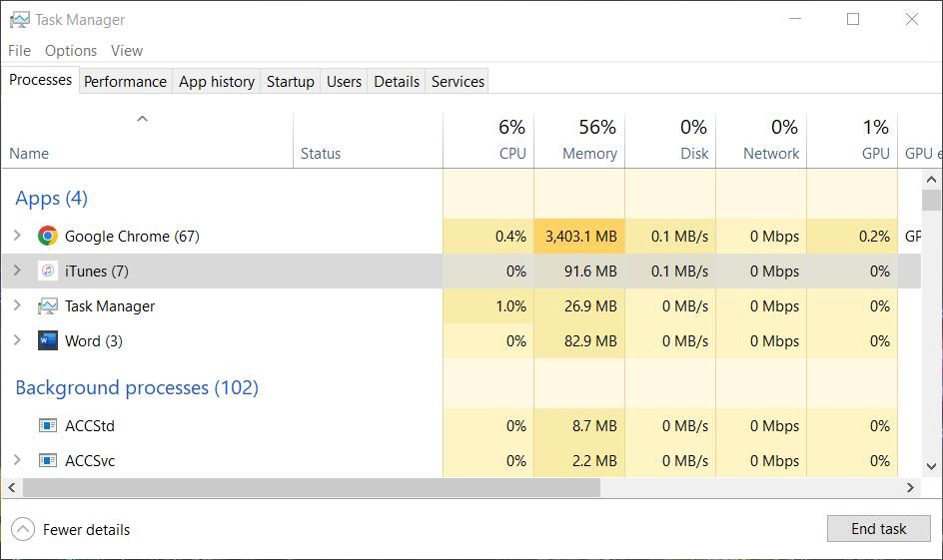The height and width of the screenshot is (560, 943).
Task: Sort processes by CPU column header
Action: click(512, 154)
